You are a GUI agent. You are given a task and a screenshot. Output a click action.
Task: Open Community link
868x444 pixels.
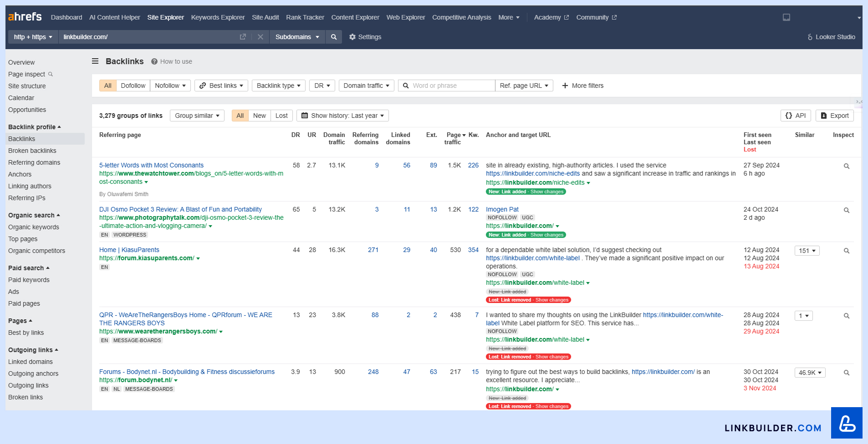click(x=597, y=17)
